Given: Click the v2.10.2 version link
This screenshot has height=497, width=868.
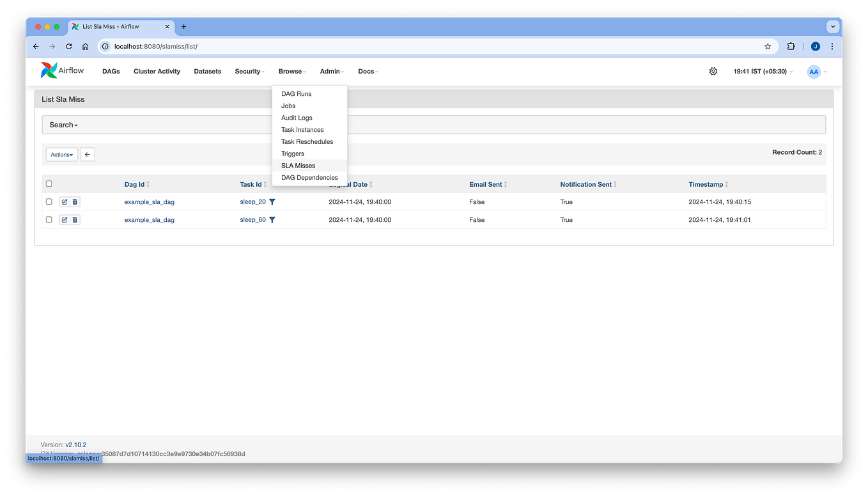Looking at the screenshot, I should [76, 444].
